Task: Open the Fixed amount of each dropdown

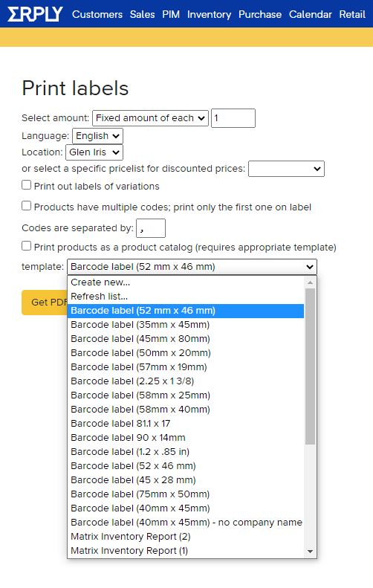Action: [150, 118]
